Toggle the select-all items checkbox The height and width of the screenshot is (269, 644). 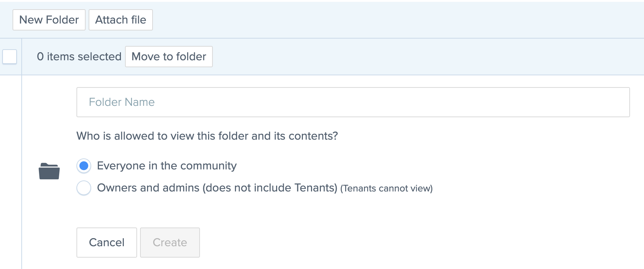tap(10, 57)
